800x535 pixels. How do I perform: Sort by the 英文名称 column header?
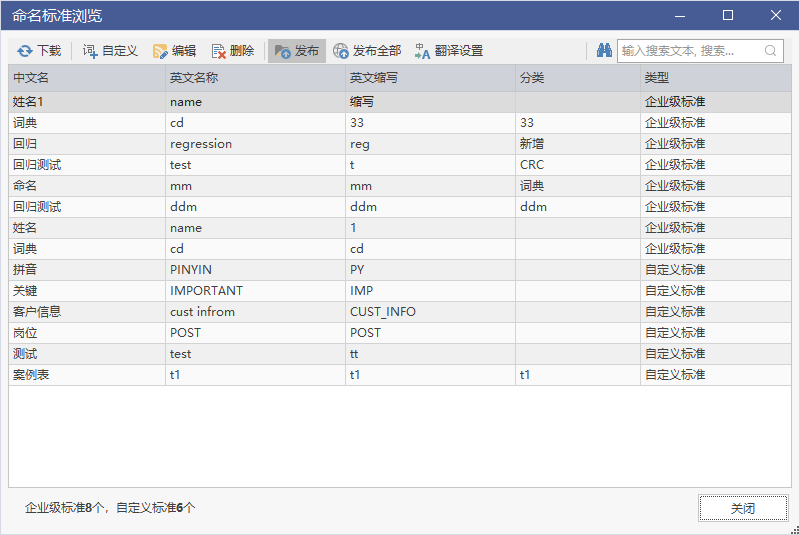coord(255,78)
